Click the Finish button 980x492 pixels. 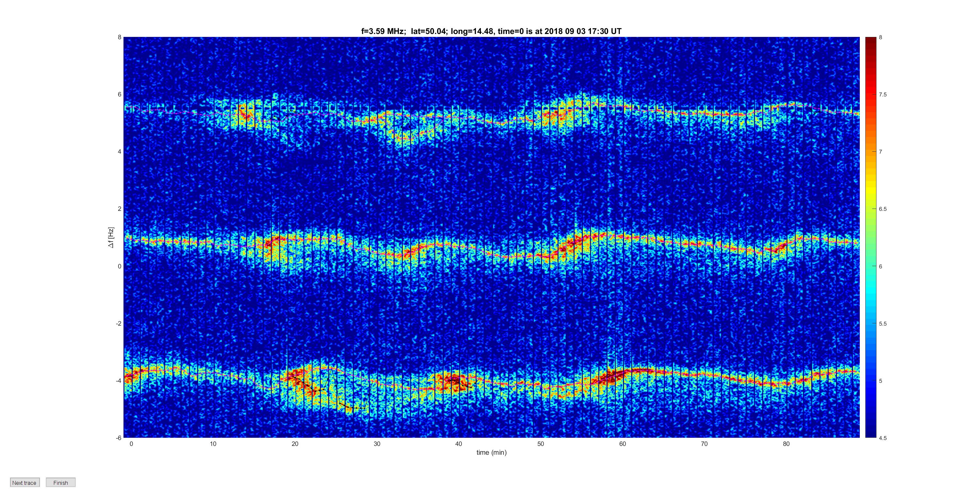tap(60, 483)
